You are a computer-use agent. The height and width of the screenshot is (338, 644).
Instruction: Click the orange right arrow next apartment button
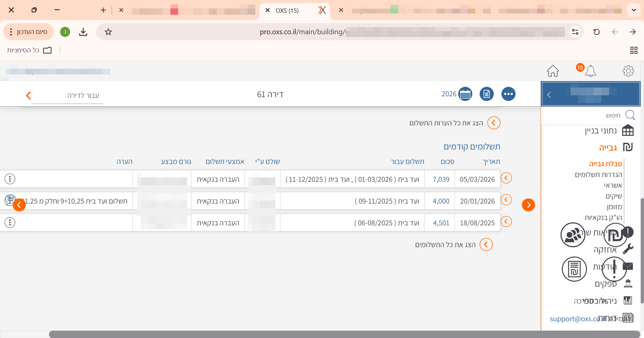pos(528,205)
